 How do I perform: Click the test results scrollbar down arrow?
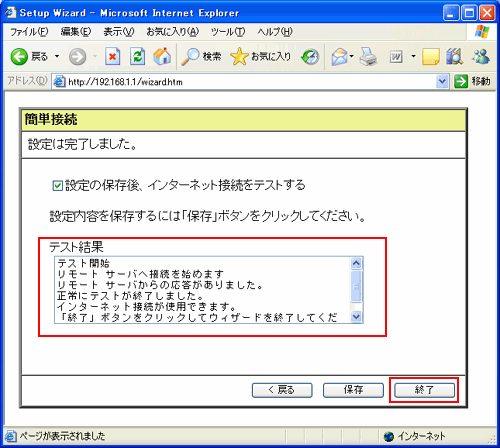[x=356, y=316]
